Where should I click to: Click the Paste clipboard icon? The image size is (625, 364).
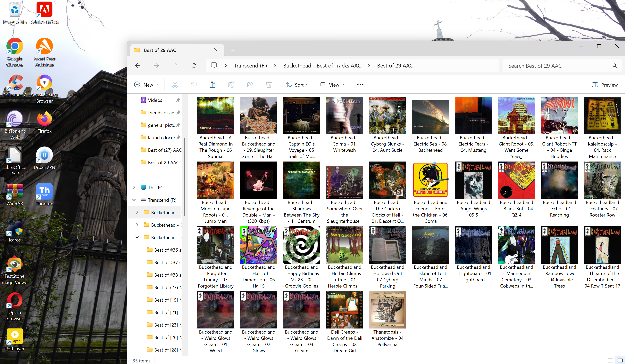coord(212,85)
